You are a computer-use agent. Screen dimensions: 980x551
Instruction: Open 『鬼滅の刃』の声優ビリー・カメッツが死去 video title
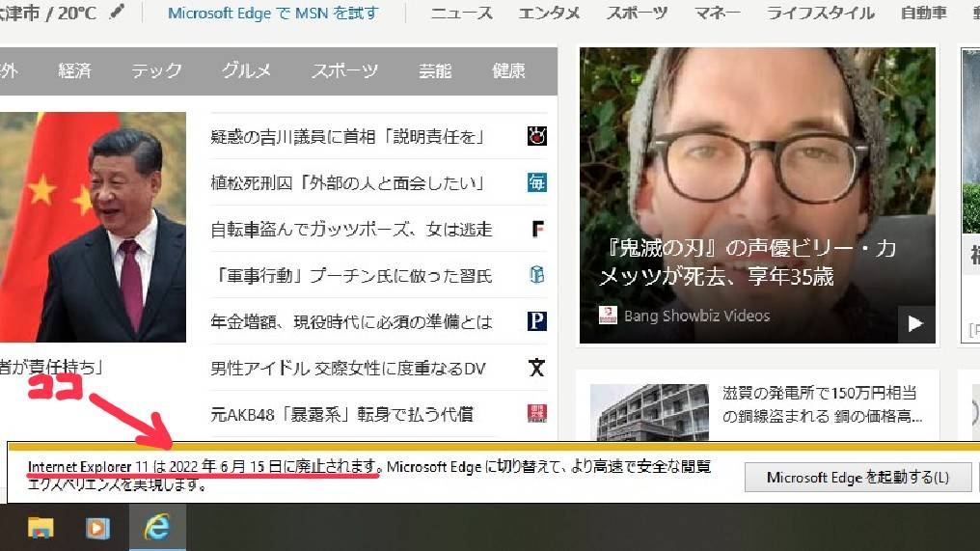(747, 262)
